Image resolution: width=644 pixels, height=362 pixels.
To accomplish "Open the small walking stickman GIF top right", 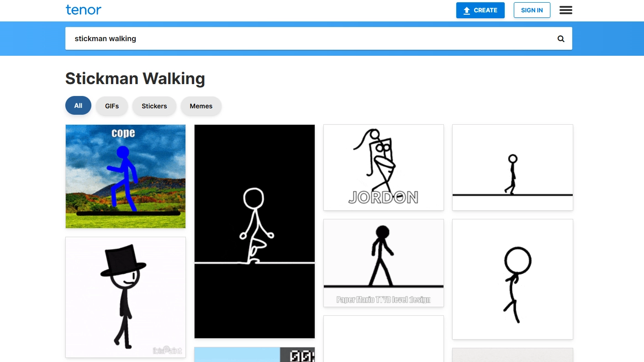I will 512,167.
